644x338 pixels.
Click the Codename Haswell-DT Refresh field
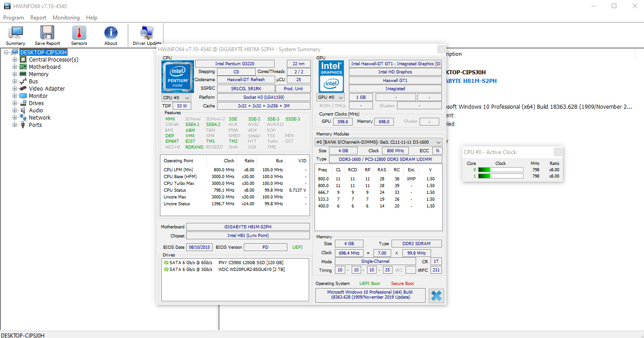[x=246, y=80]
